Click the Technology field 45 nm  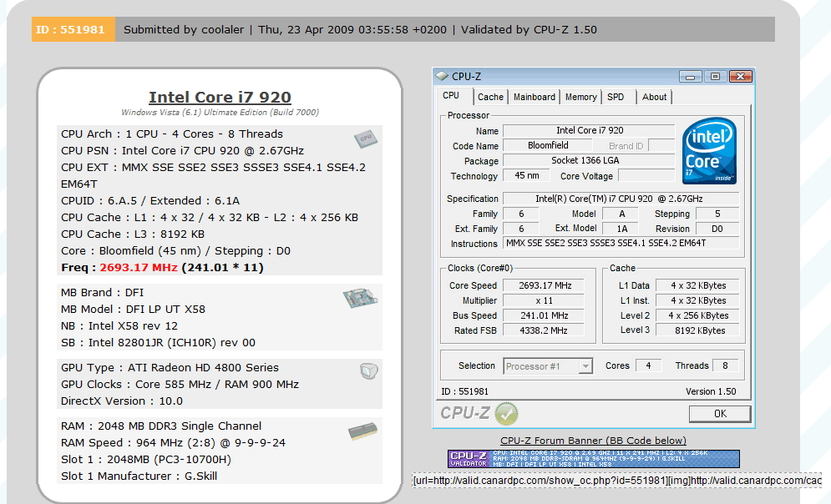tap(526, 176)
